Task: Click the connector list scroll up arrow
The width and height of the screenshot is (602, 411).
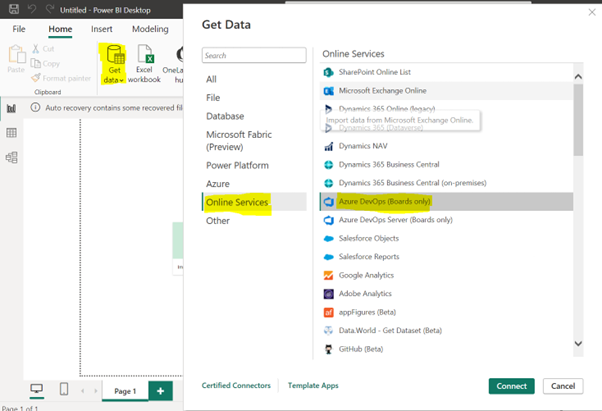Action: tap(578, 77)
